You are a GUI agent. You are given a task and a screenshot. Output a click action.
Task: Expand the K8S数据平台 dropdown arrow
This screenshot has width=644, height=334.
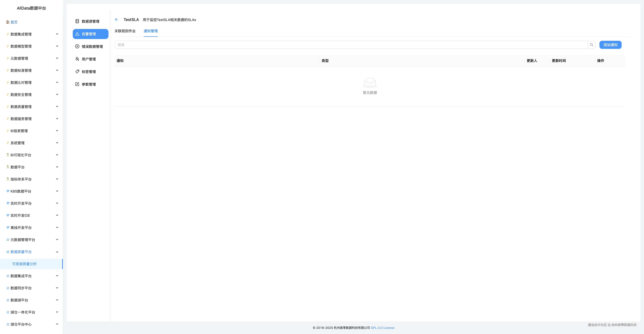click(x=57, y=191)
